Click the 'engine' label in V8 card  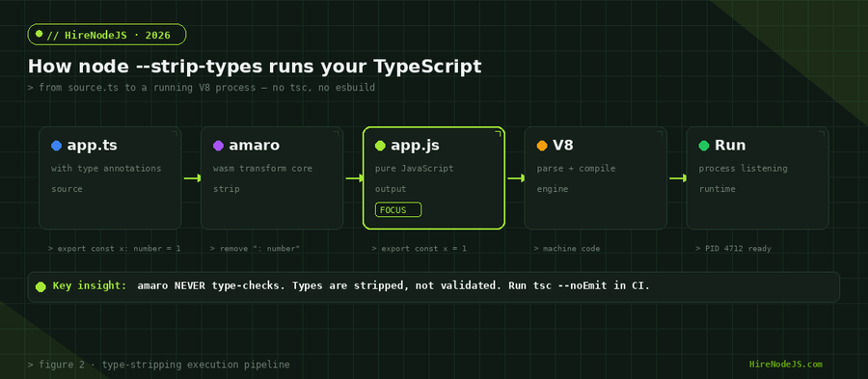tap(553, 189)
